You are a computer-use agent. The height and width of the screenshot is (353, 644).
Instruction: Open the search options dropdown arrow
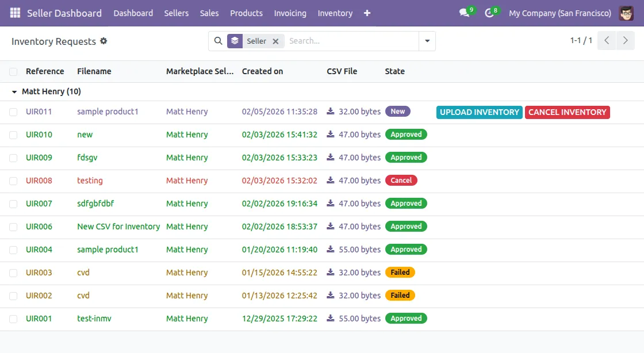click(427, 41)
